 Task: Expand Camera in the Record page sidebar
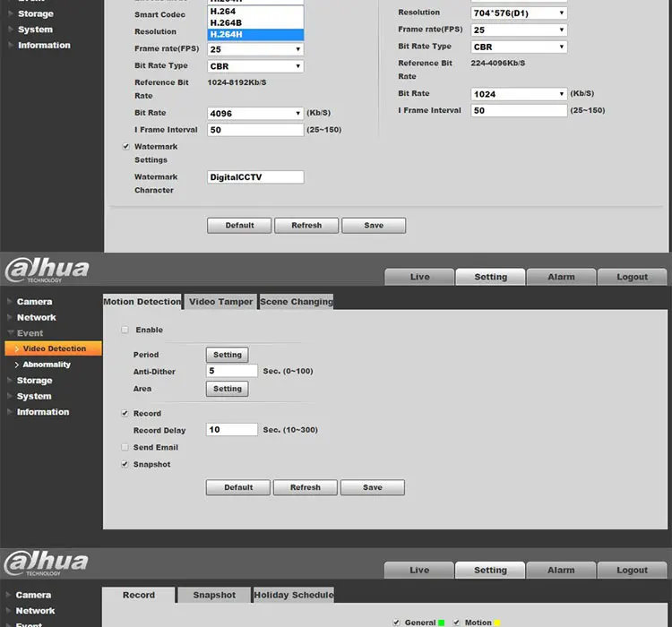click(33, 595)
